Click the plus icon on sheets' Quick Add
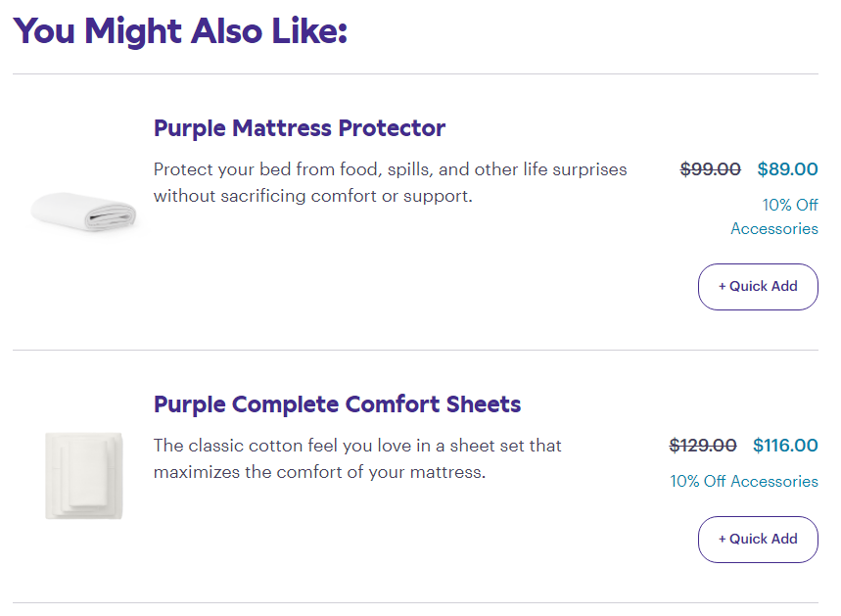The width and height of the screenshot is (841, 616). (722, 540)
